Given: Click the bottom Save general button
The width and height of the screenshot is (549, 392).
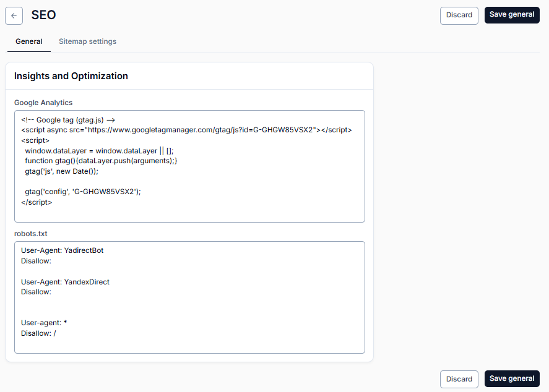Looking at the screenshot, I should click(512, 379).
